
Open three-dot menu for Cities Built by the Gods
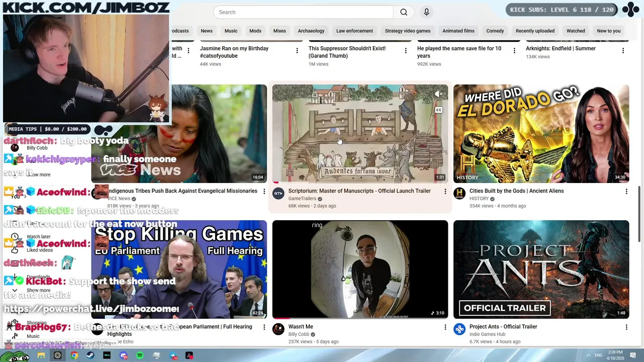click(x=626, y=191)
